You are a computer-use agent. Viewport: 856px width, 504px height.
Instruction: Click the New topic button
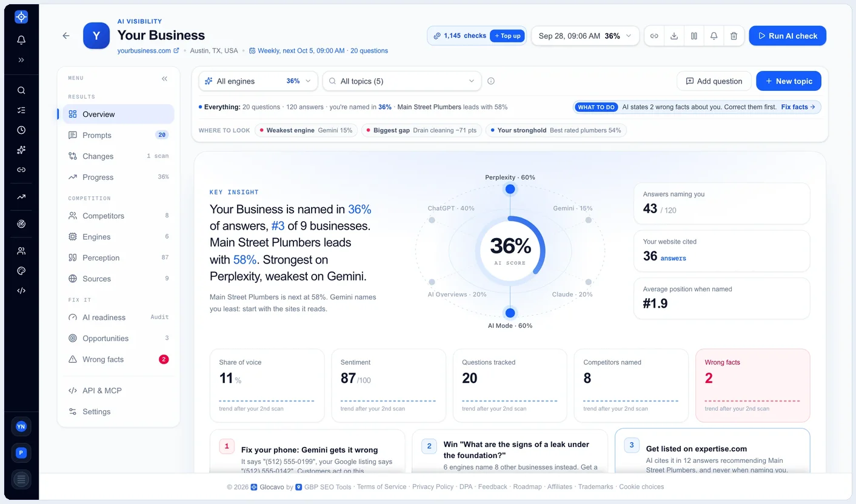click(x=789, y=81)
